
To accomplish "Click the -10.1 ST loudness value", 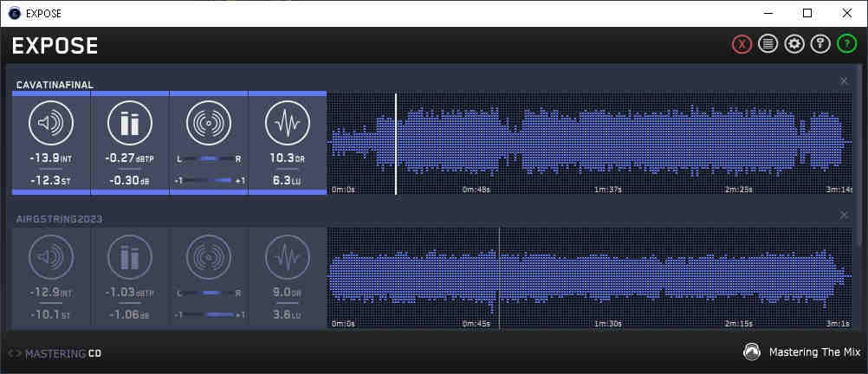I will [x=51, y=315].
